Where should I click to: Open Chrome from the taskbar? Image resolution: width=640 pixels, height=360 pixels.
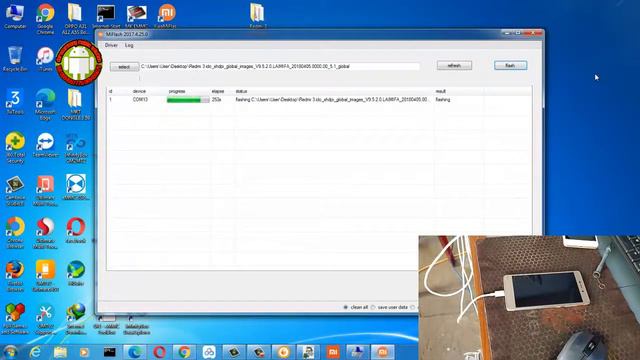[x=184, y=351]
